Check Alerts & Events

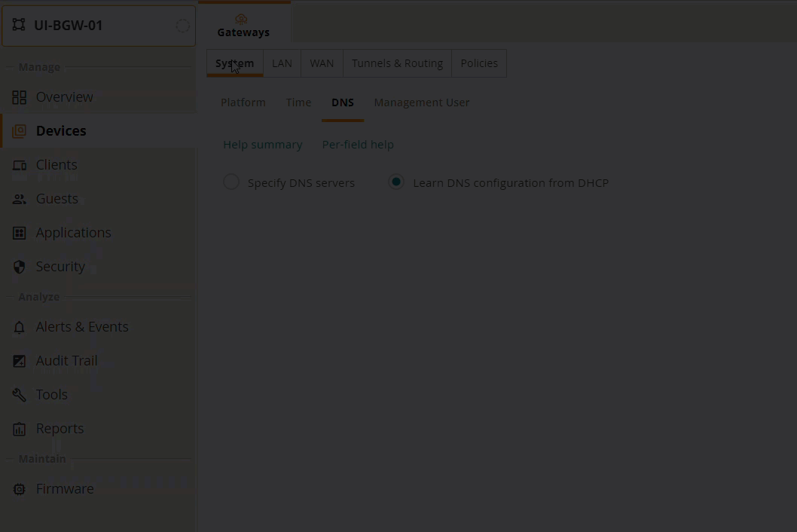(x=82, y=326)
